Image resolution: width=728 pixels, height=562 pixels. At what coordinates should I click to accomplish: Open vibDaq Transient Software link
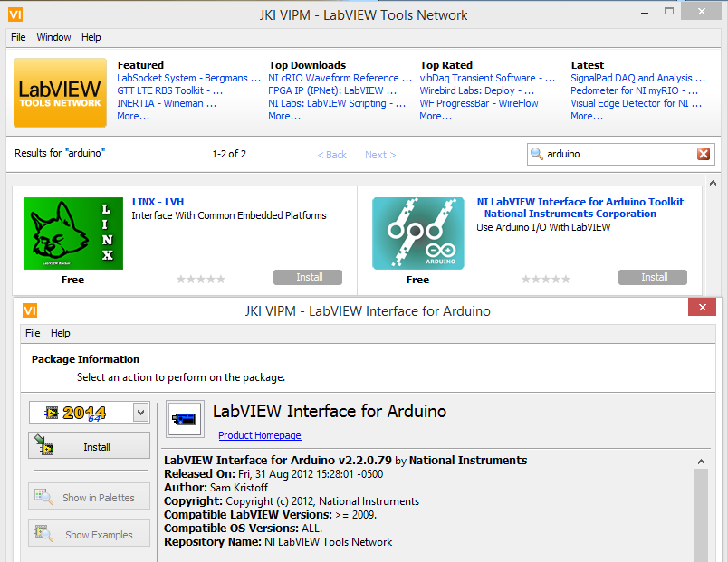487,78
